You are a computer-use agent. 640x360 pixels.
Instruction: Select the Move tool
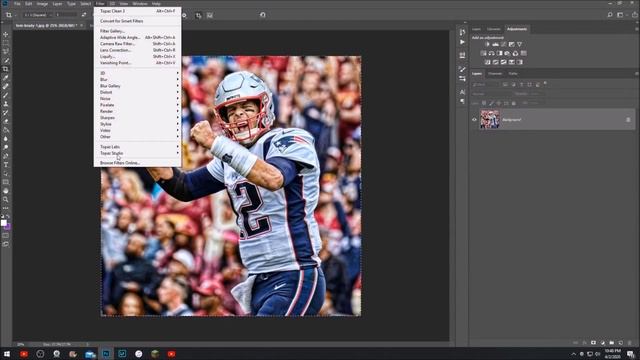click(6, 34)
